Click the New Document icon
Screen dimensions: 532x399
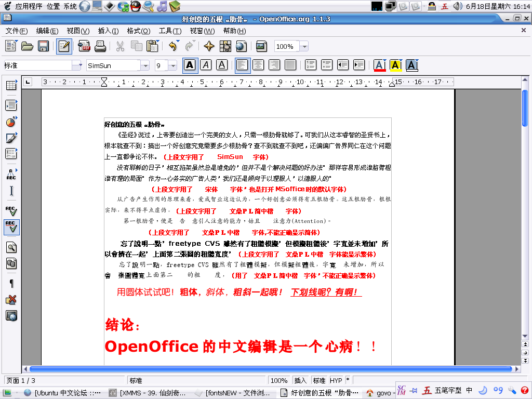click(x=11, y=46)
